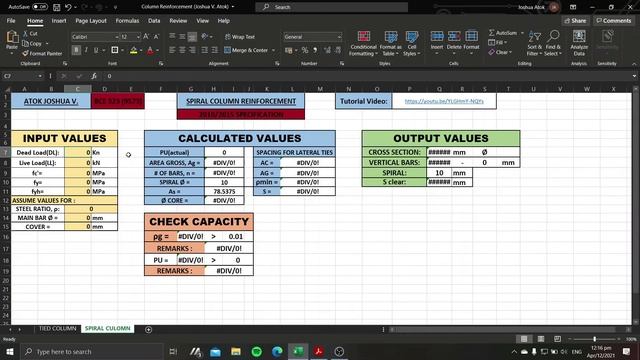Click the Save icon in title bar

point(57,7)
